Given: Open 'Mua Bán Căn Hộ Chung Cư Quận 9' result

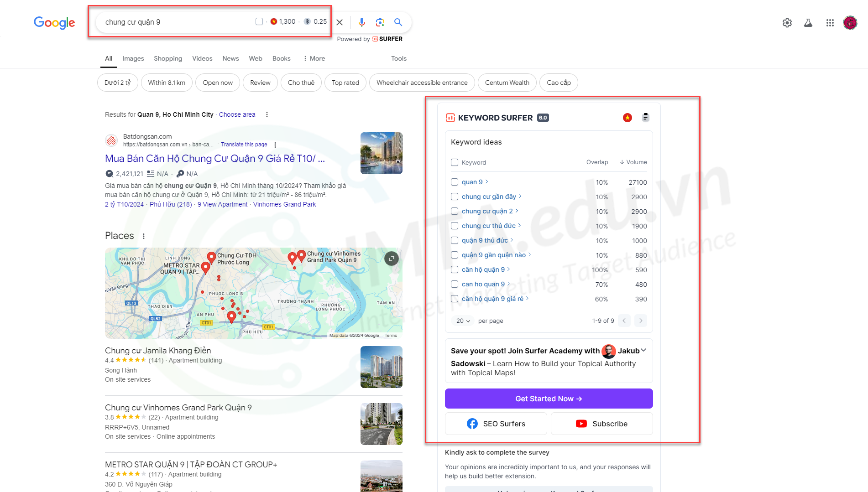Looking at the screenshot, I should point(215,159).
